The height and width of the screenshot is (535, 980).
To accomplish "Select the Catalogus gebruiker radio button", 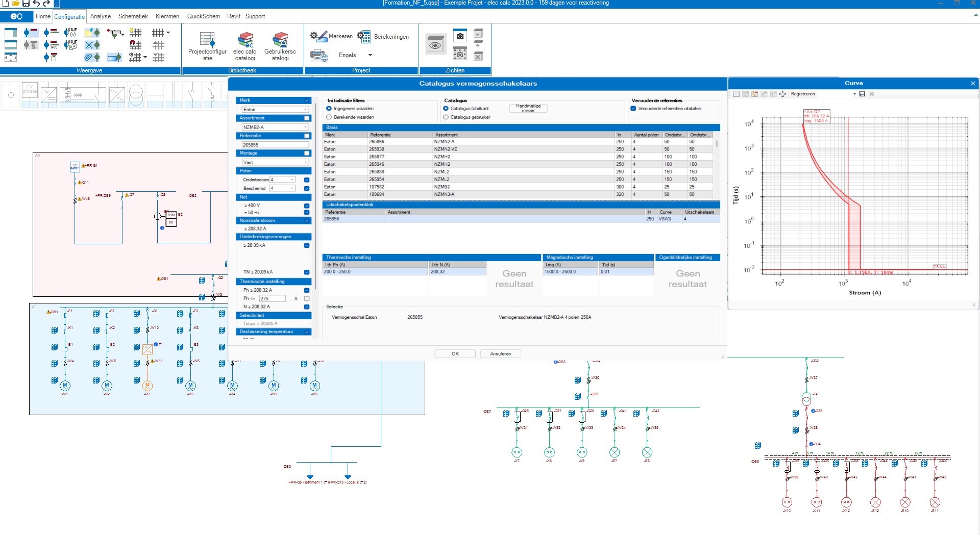I will point(446,117).
